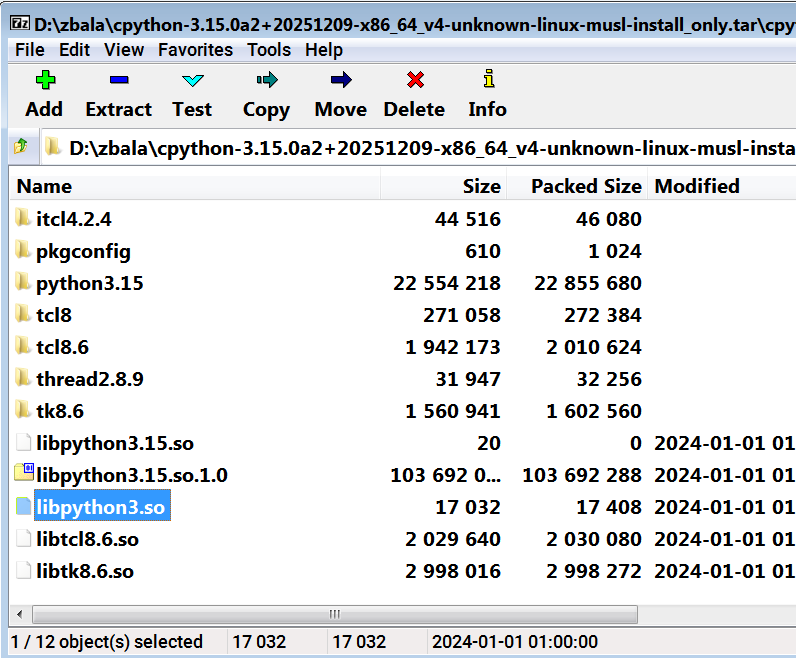Open the File menu

[30, 49]
